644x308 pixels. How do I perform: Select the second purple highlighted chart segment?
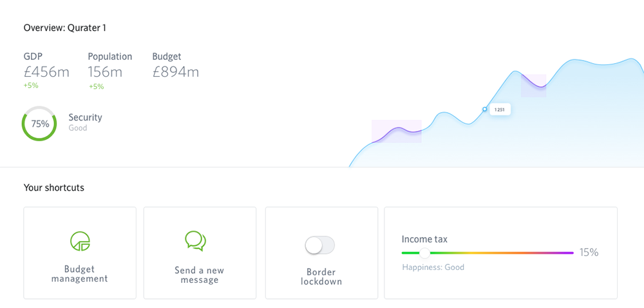pyautogui.click(x=533, y=86)
